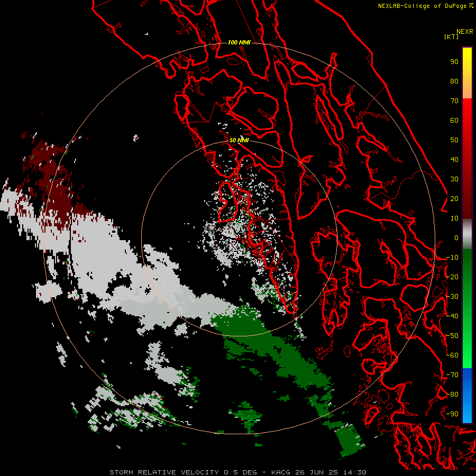The image size is (476, 476).
Task: Click the -80 value on the velocity scale
Action: tap(452, 395)
